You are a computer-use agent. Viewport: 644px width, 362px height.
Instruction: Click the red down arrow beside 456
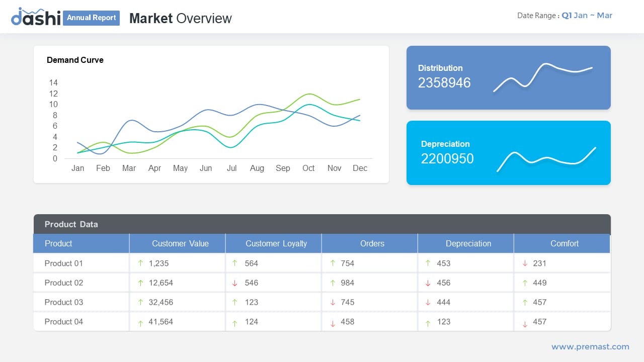tap(428, 284)
